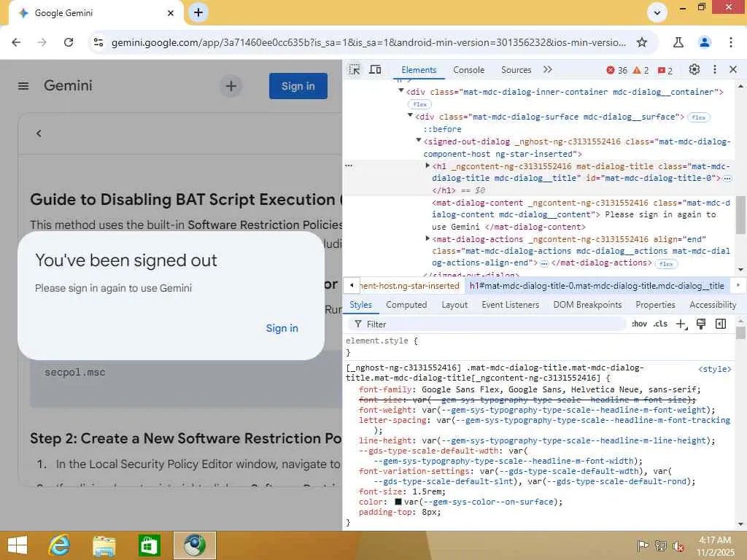Toggle the :hov element state button
Screen dimensions: 747x560
pyautogui.click(x=639, y=324)
